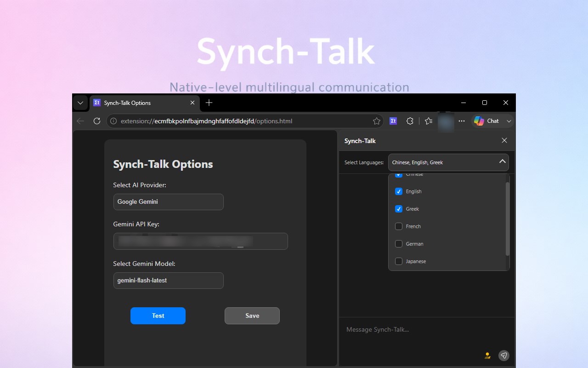Focus the Message Synch-Talk input box

(427, 329)
